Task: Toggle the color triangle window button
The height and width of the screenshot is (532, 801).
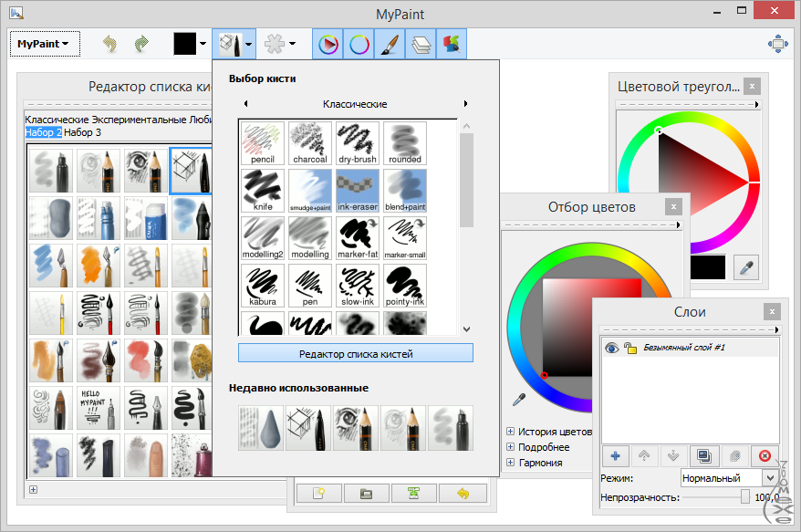Action: 328,45
